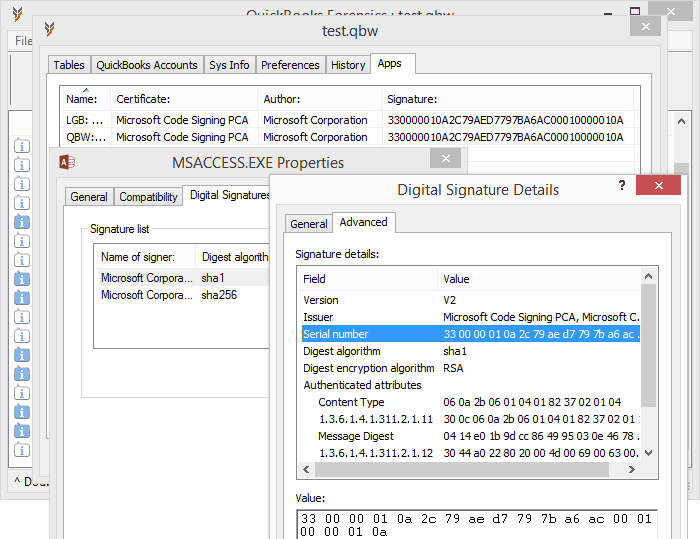Select the Authenticated attributes row

pyautogui.click(x=471, y=385)
